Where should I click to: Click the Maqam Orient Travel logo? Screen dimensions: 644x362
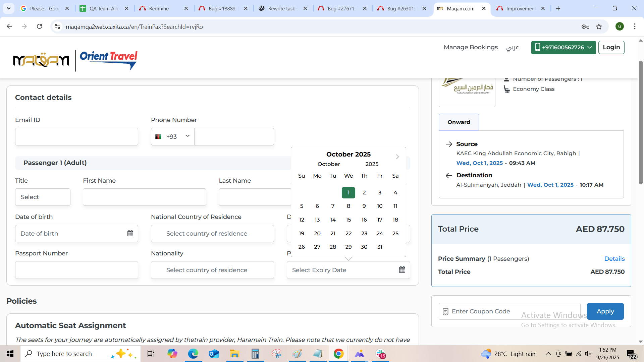pyautogui.click(x=75, y=61)
